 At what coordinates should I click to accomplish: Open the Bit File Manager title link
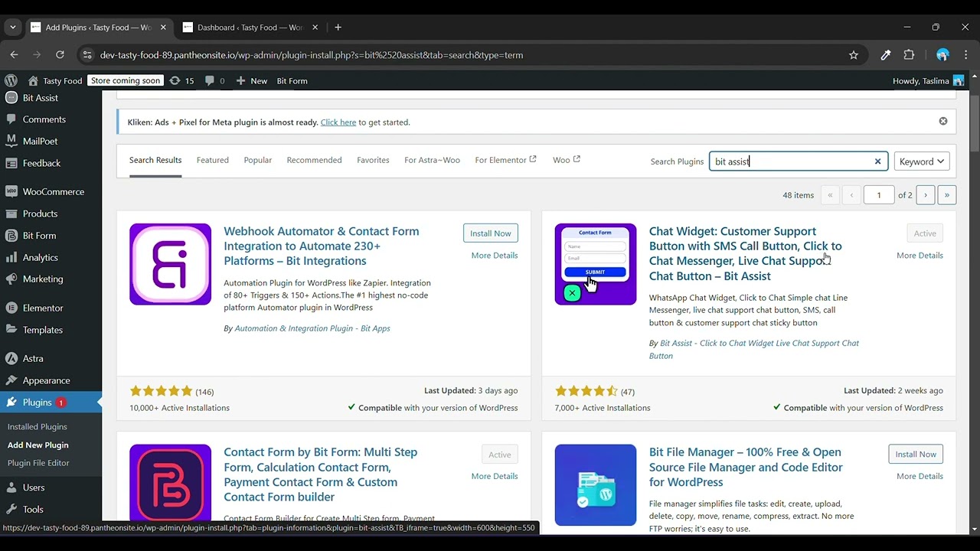tap(746, 467)
